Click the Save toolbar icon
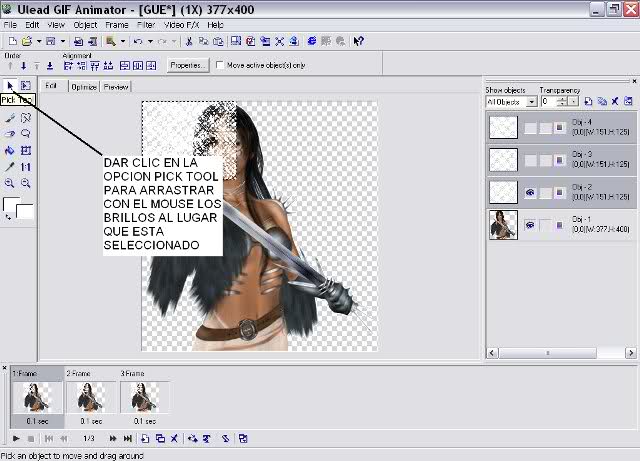 pos(51,41)
